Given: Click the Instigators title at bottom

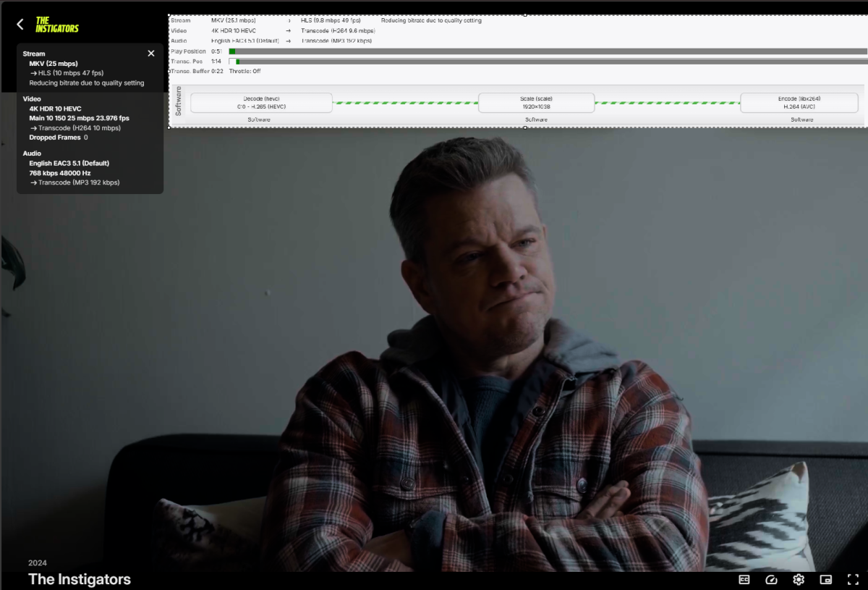Looking at the screenshot, I should tap(80, 579).
